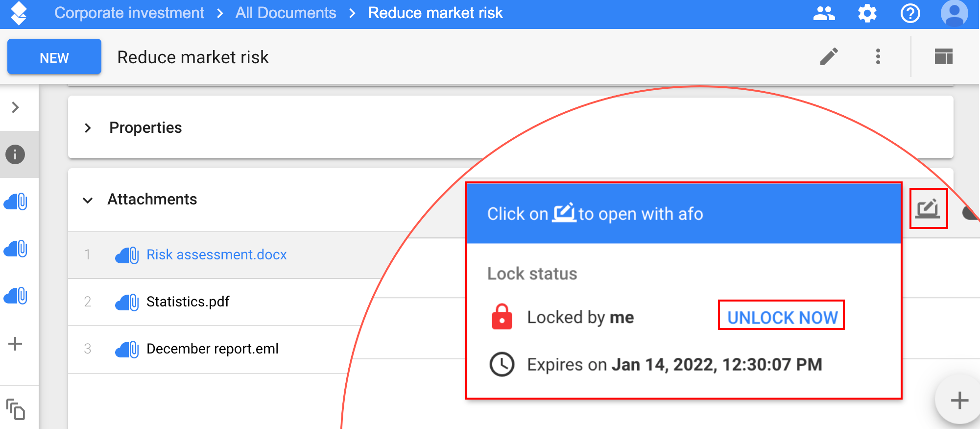
Task: Click the second cloud attachment icon in the sidebar
Action: (16, 249)
